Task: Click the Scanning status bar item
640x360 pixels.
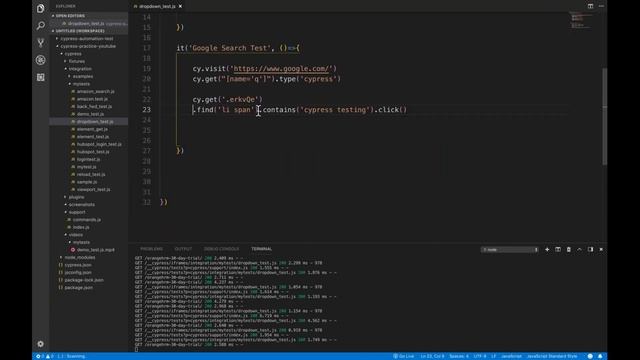Action: coord(72,356)
